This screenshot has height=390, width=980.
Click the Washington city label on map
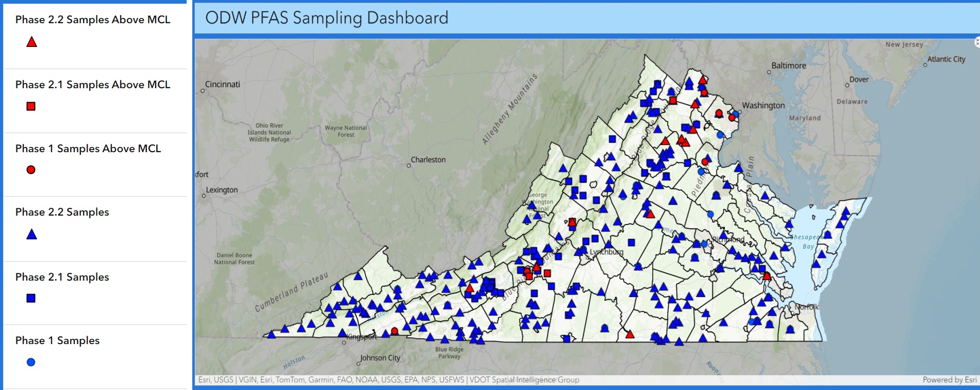click(763, 105)
